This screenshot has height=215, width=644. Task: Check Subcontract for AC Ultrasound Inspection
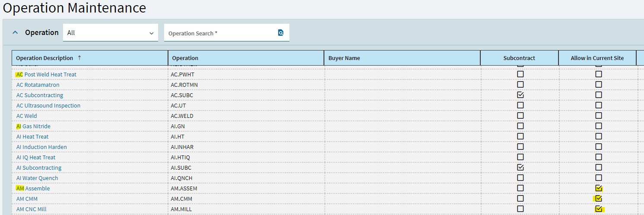coord(520,105)
